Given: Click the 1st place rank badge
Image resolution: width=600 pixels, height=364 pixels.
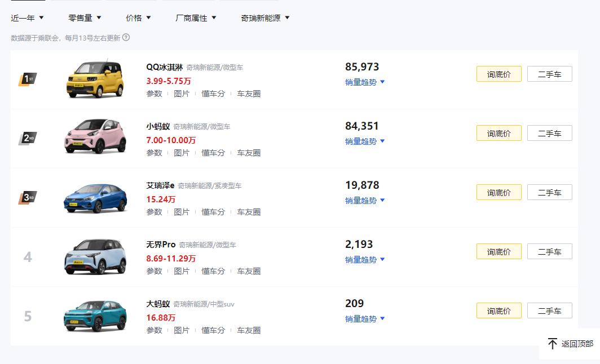Looking at the screenshot, I should [27, 79].
